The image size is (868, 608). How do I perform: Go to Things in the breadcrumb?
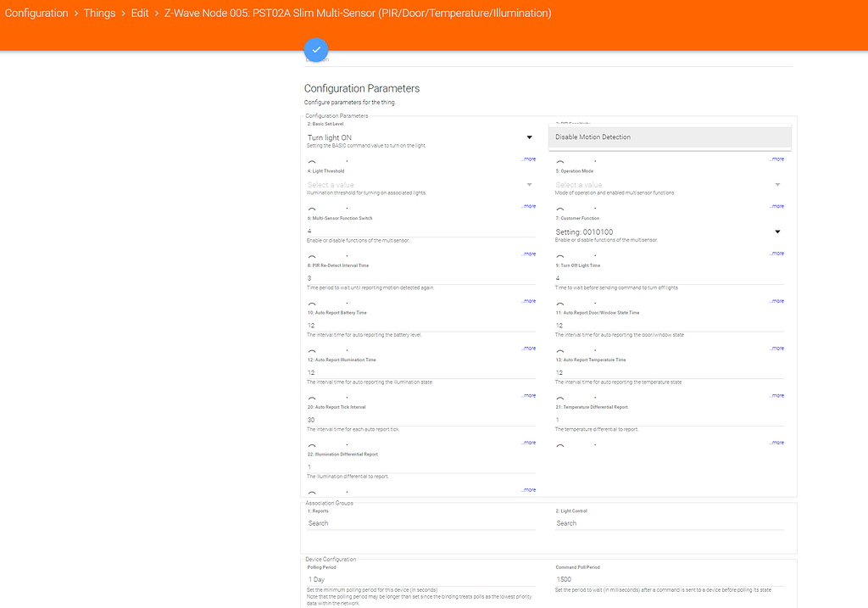(x=99, y=13)
